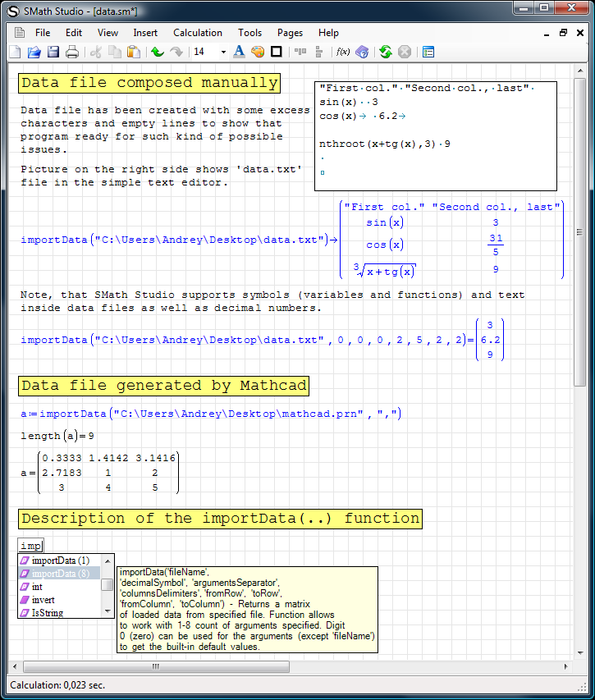Open the background color palette icon
Image resolution: width=595 pixels, height=700 pixels.
(x=258, y=53)
